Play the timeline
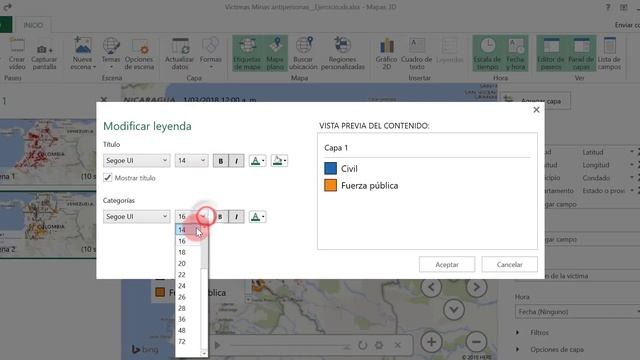The width and height of the screenshot is (640, 360). 218,346
